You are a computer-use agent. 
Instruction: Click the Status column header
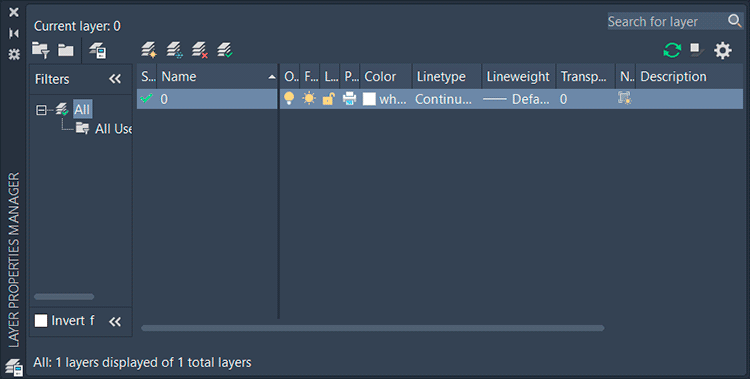point(147,77)
